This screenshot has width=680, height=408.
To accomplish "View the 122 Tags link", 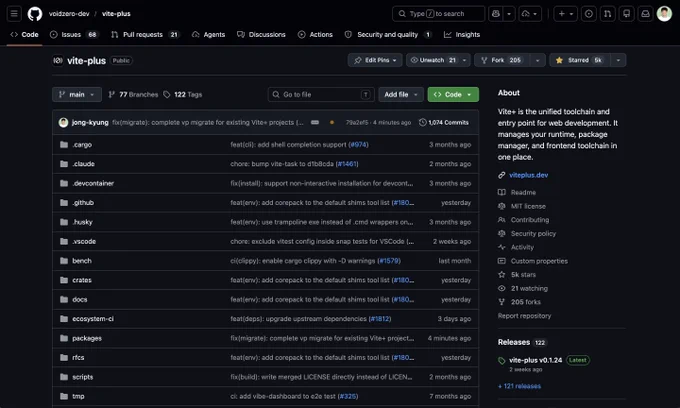I will 183,95.
